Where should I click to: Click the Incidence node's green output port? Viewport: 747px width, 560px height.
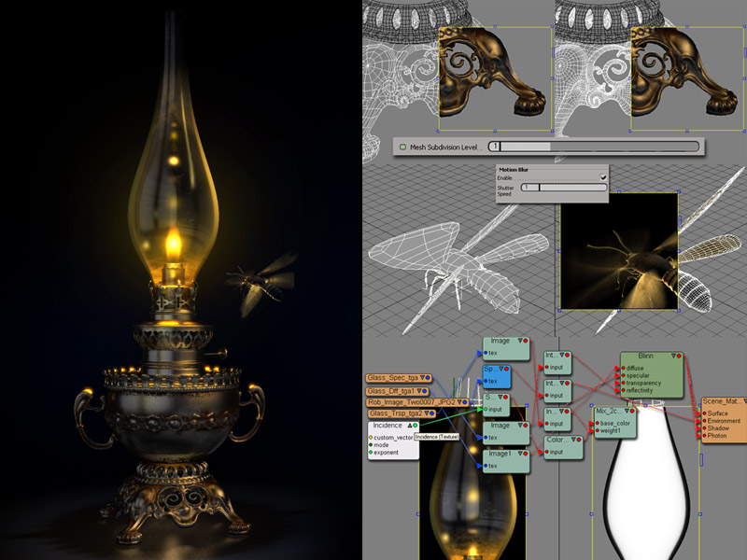coord(415,426)
